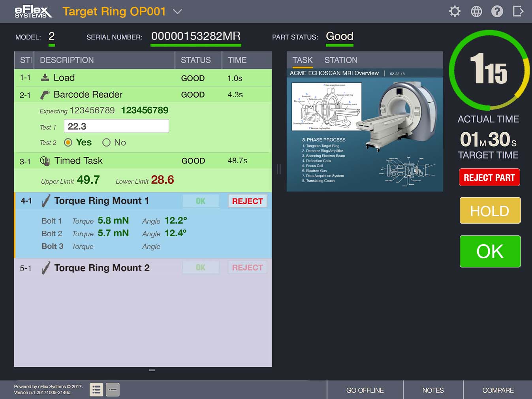This screenshot has height=399, width=532.
Task: Click the Barcode Reader scanner icon
Action: 45,95
